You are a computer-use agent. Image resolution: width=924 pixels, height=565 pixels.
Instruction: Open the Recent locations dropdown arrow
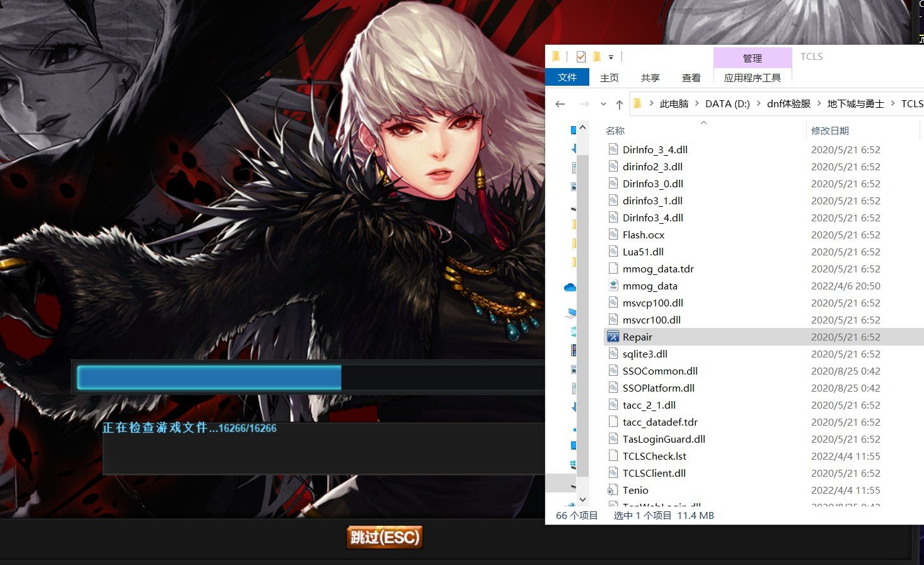point(603,104)
